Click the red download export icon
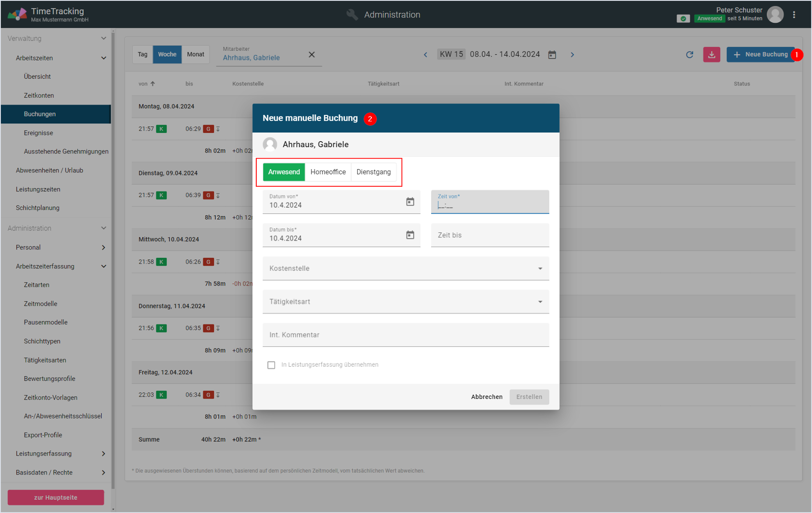The width and height of the screenshot is (812, 513). coord(711,55)
